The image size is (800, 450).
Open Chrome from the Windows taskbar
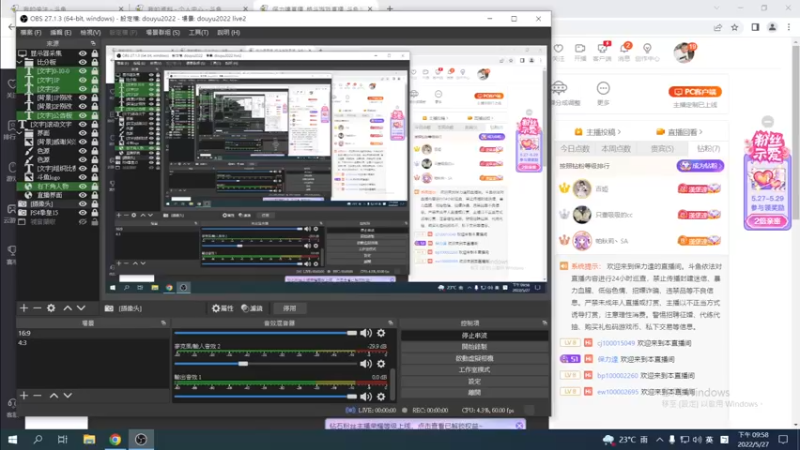pos(115,439)
